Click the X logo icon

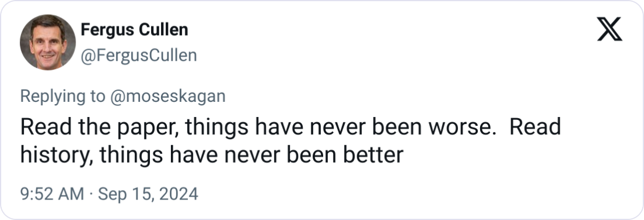click(609, 29)
